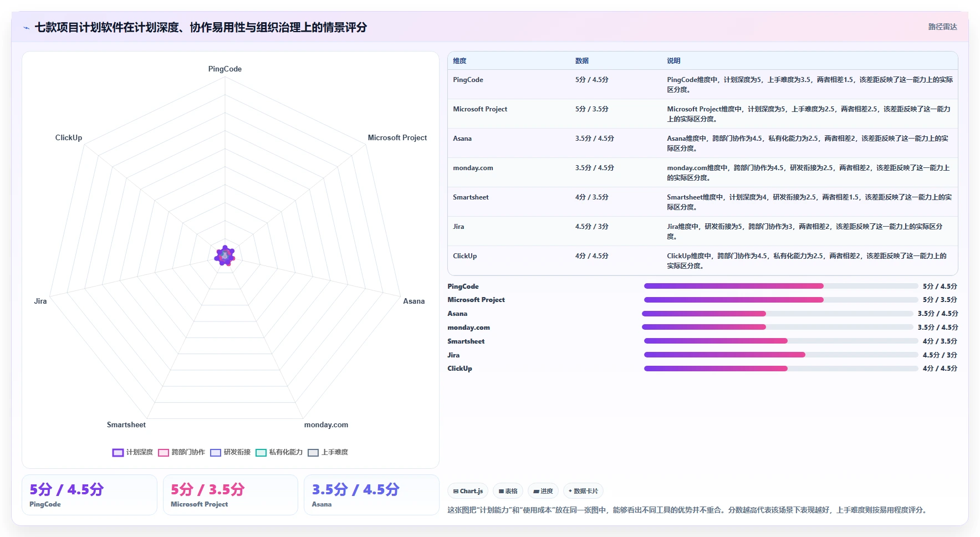Viewport: 980px width, 537px height.
Task: Click the Jira 4.5分 / 3分 progress value
Action: [940, 355]
